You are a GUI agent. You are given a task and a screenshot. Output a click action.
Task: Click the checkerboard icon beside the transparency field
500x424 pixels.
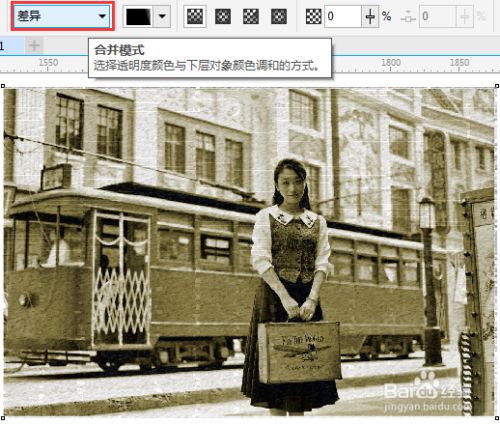coord(313,16)
